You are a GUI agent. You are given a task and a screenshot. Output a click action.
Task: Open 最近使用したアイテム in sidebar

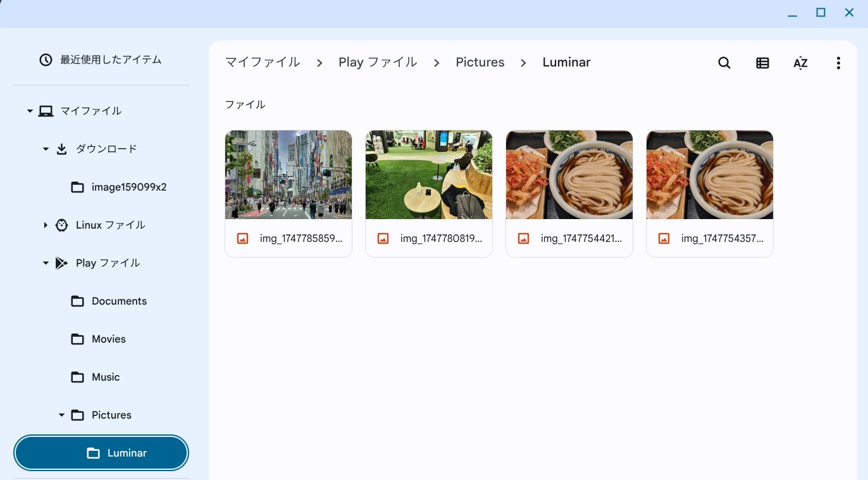point(111,60)
